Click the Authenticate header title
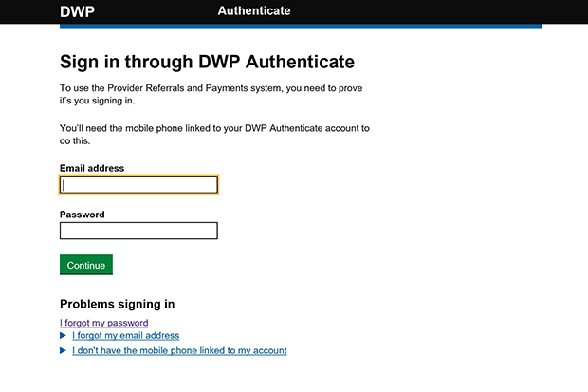588x392 pixels. pos(254,11)
